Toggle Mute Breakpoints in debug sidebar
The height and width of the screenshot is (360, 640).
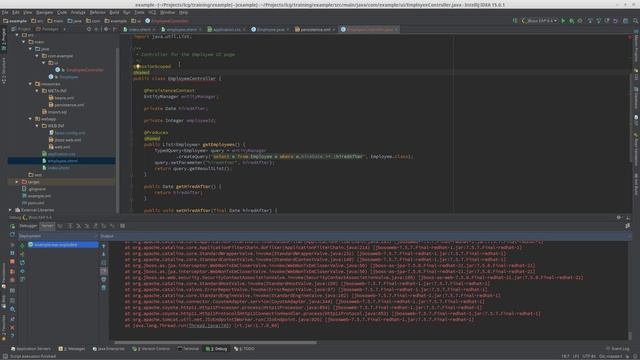12,280
